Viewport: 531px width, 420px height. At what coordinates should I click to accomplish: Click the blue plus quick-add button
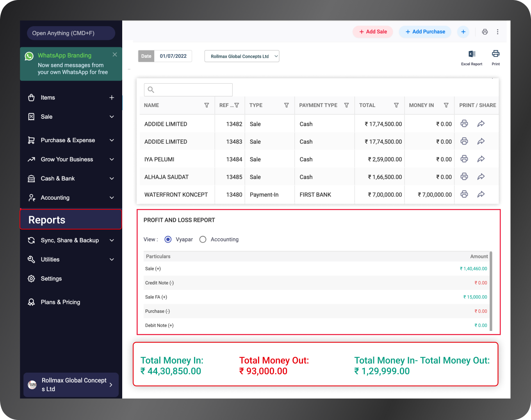click(463, 32)
